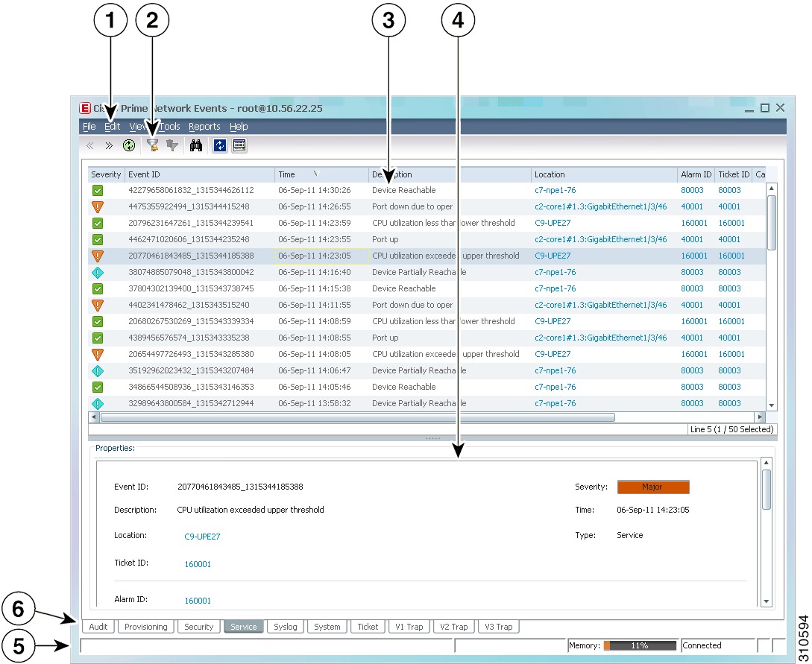
Task: Sort table by Ticket ID column header
Action: tap(733, 174)
